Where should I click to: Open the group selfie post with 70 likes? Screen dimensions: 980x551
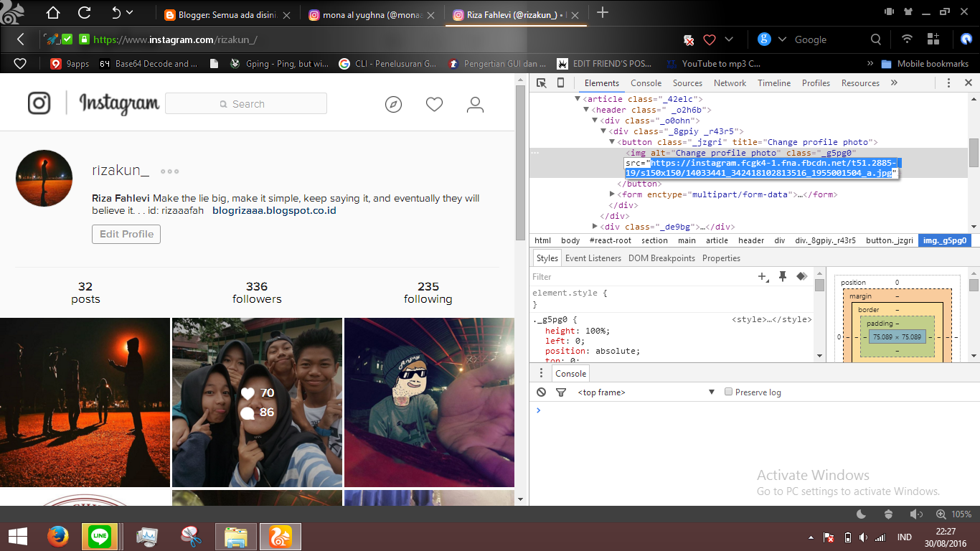tap(257, 402)
